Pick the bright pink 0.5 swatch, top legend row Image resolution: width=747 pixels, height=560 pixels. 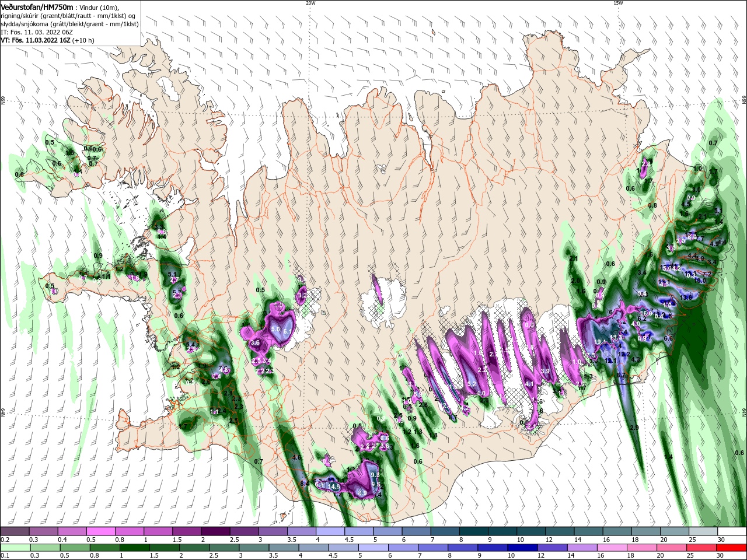coord(100,531)
